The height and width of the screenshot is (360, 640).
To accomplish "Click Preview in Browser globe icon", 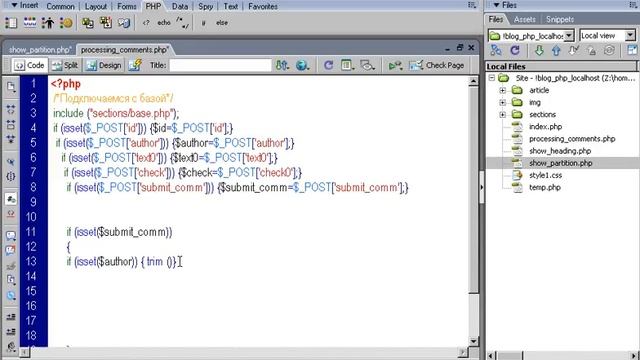I will [x=302, y=65].
